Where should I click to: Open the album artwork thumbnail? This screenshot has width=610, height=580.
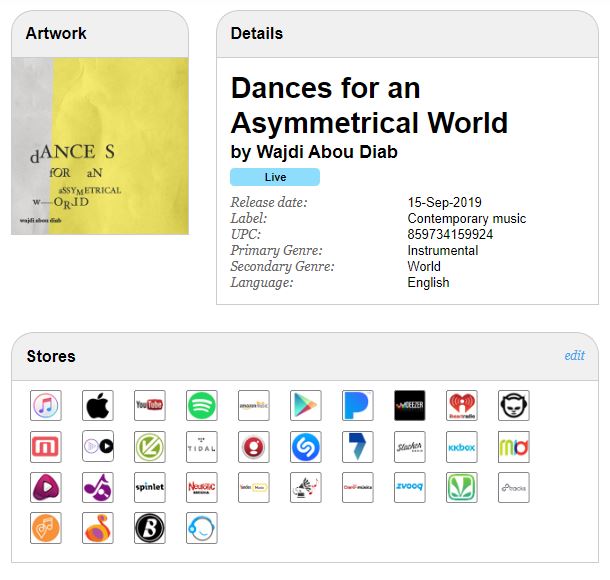click(100, 146)
